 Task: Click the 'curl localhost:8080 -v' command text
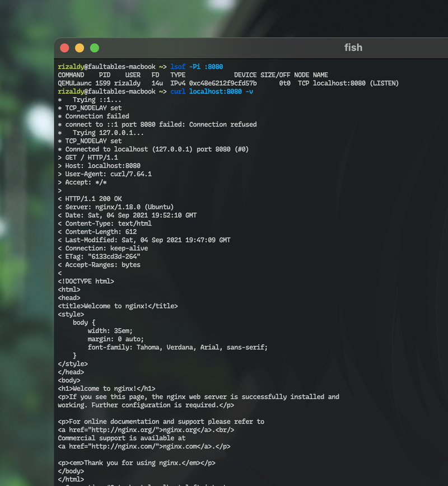212,91
